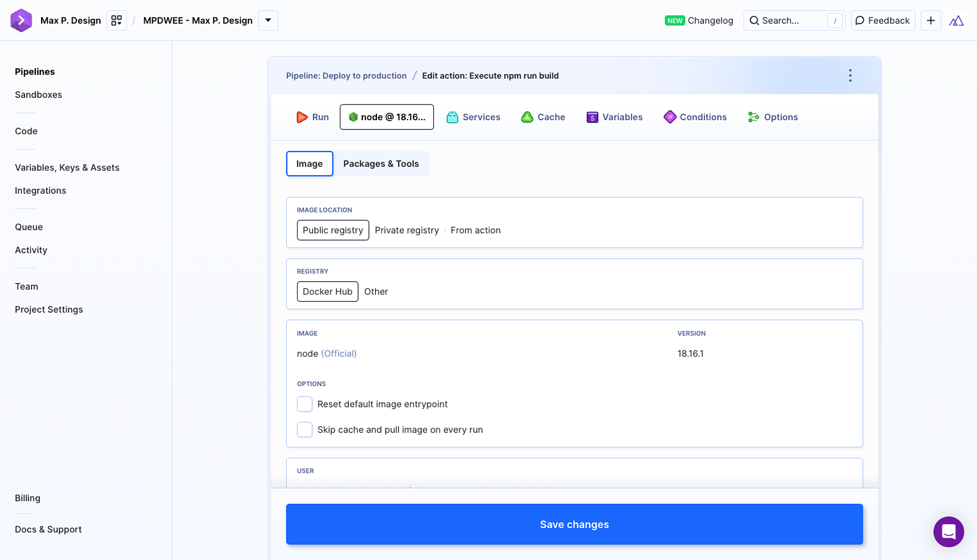
Task: Open Pipelines in the sidebar
Action: click(x=35, y=72)
